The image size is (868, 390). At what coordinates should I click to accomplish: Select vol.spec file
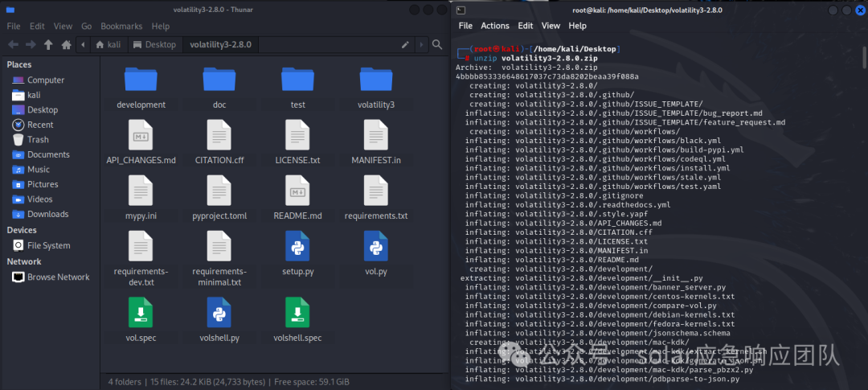tap(141, 320)
